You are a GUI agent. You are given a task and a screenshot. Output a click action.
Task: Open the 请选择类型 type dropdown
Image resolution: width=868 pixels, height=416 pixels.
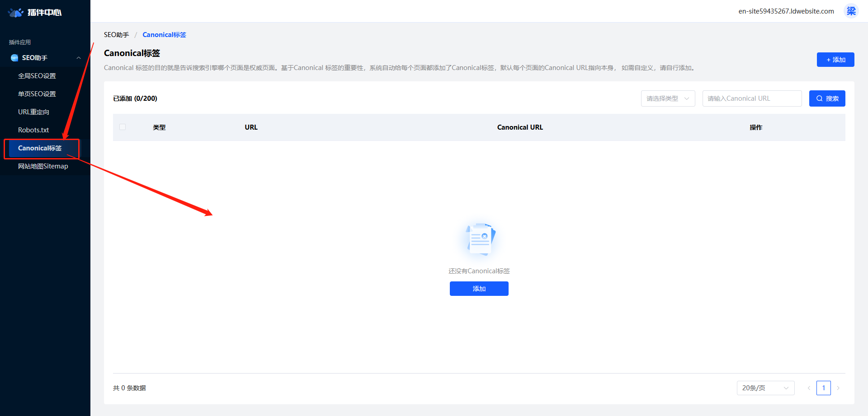[x=668, y=98]
